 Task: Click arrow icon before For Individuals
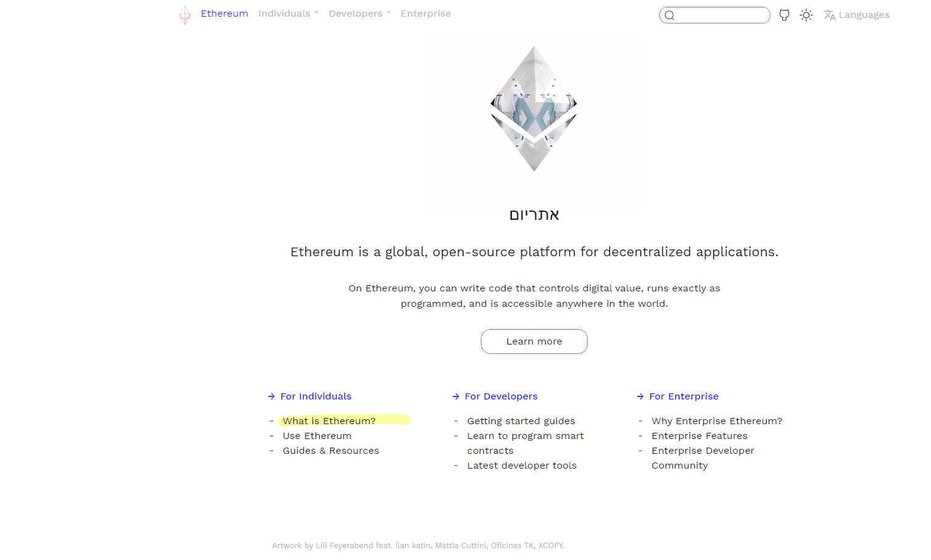coord(271,396)
